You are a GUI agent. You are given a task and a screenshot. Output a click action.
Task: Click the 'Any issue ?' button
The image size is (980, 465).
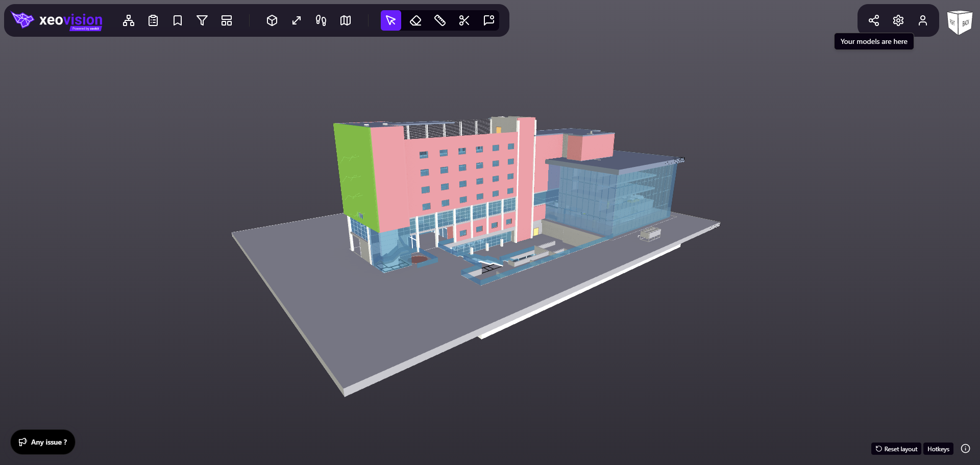pyautogui.click(x=43, y=442)
